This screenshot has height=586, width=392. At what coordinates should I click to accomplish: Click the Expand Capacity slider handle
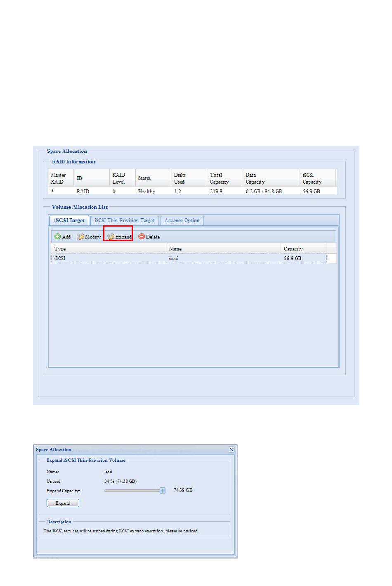[x=163, y=490]
